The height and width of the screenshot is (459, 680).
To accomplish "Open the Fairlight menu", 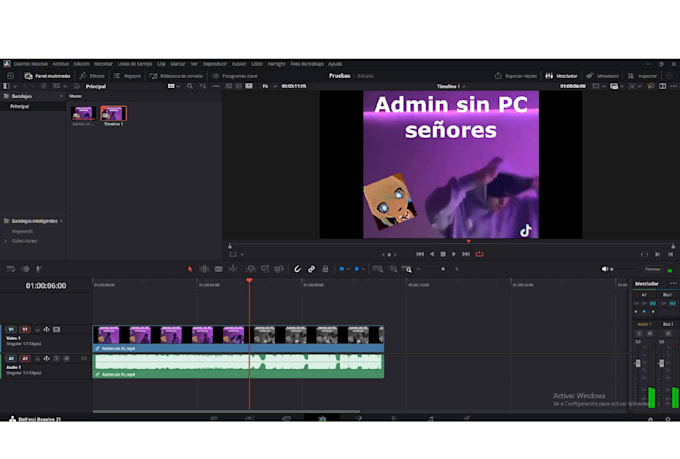I will (x=277, y=64).
